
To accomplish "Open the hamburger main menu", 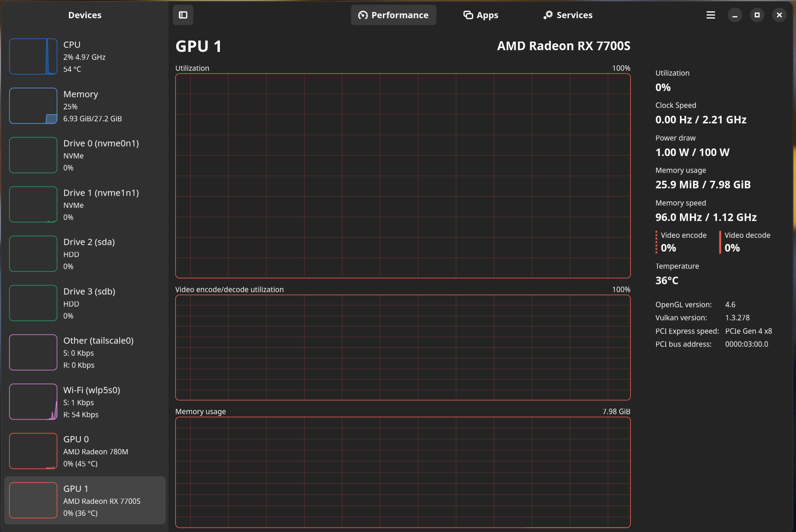I will pyautogui.click(x=710, y=15).
